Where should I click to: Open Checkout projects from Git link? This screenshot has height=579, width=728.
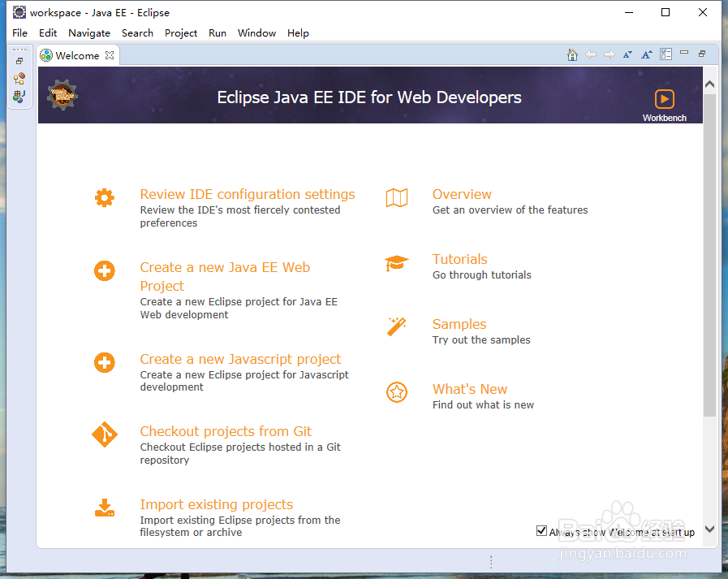[x=226, y=432]
